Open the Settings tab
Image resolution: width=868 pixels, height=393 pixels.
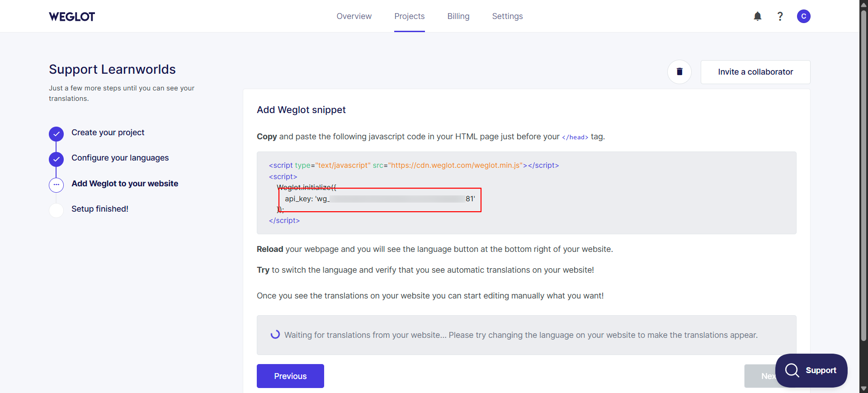click(507, 16)
